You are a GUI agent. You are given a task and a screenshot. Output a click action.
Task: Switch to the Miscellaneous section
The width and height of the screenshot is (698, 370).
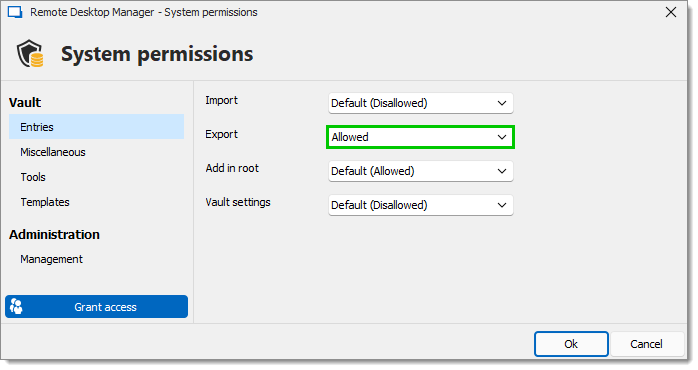53,152
